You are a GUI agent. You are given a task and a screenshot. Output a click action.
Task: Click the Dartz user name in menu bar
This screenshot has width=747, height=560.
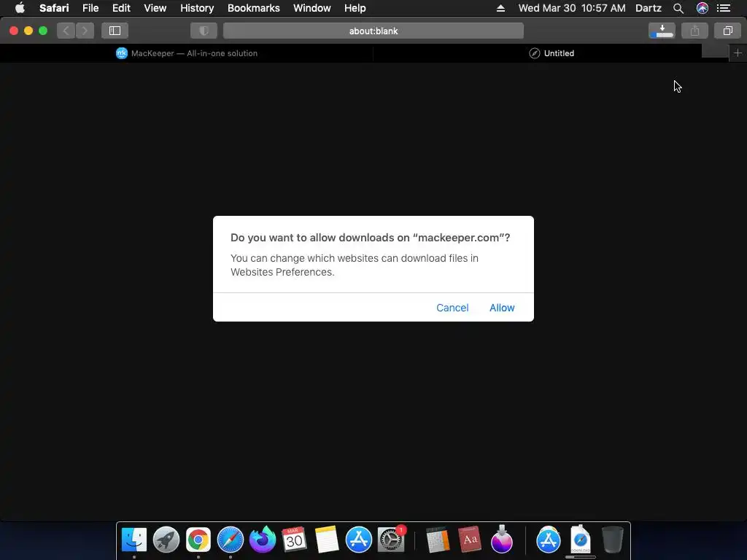tap(649, 8)
